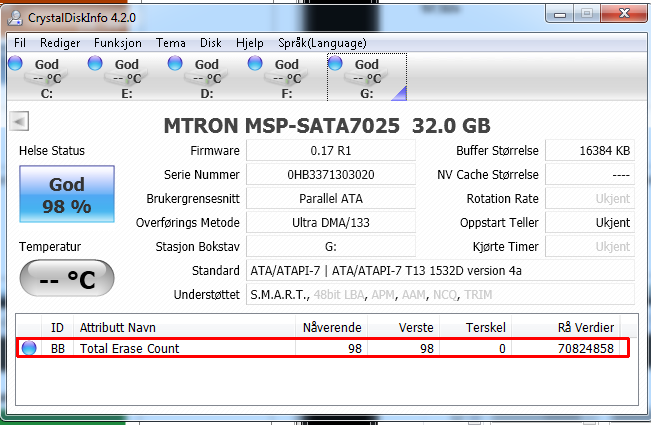Screen dimensions: 651x425
Task: Select the E: disk status button
Action: [x=126, y=77]
